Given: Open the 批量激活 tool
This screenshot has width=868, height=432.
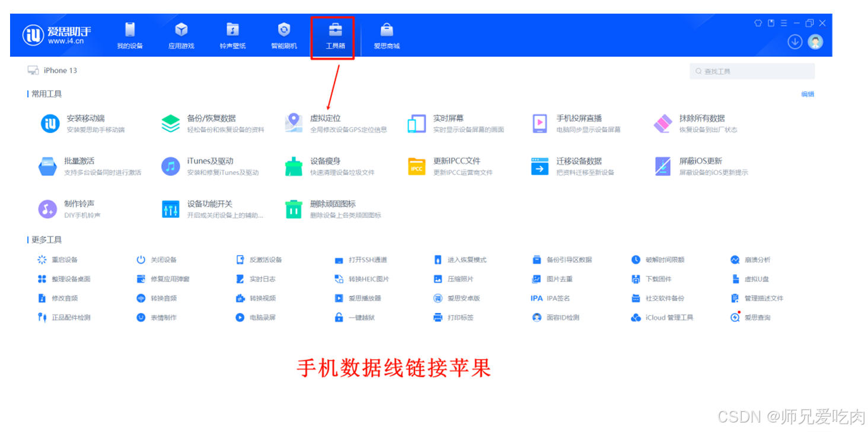Looking at the screenshot, I should pyautogui.click(x=90, y=166).
